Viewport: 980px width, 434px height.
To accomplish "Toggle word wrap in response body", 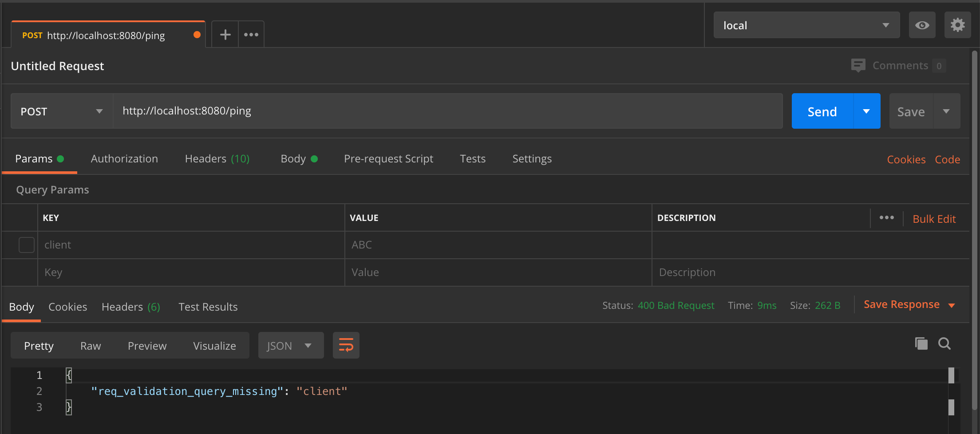I will 346,345.
